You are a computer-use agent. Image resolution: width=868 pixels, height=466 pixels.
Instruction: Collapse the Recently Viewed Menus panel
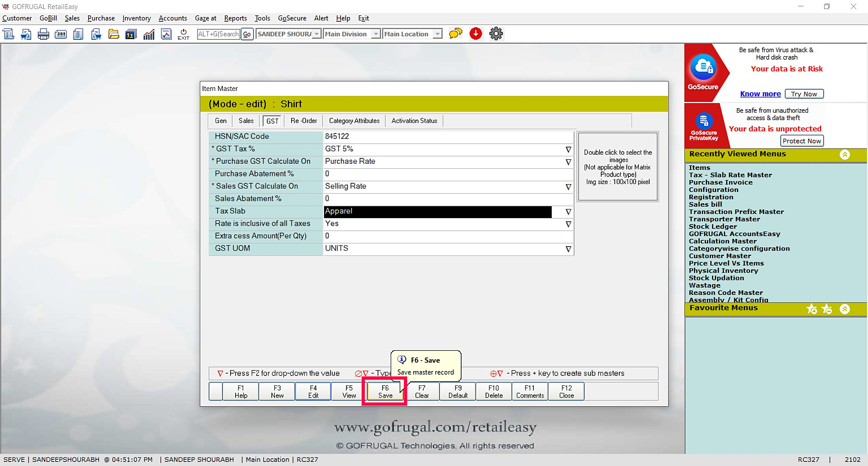point(844,155)
